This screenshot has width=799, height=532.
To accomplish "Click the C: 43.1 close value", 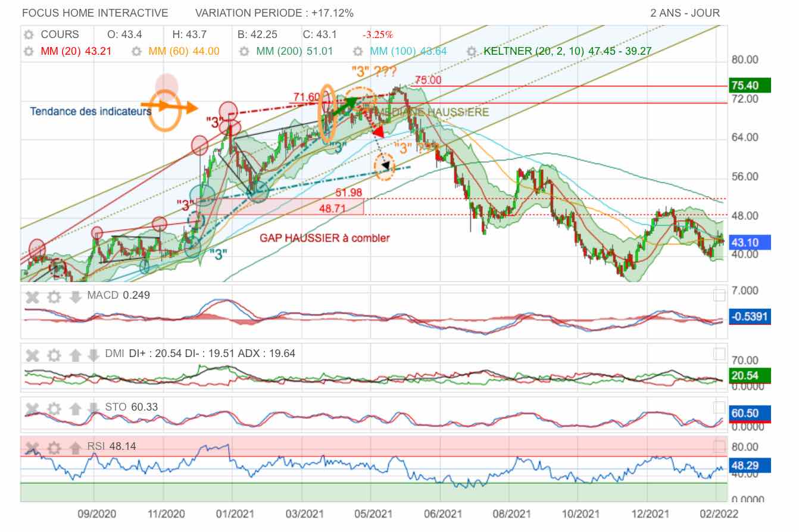I will [320, 35].
